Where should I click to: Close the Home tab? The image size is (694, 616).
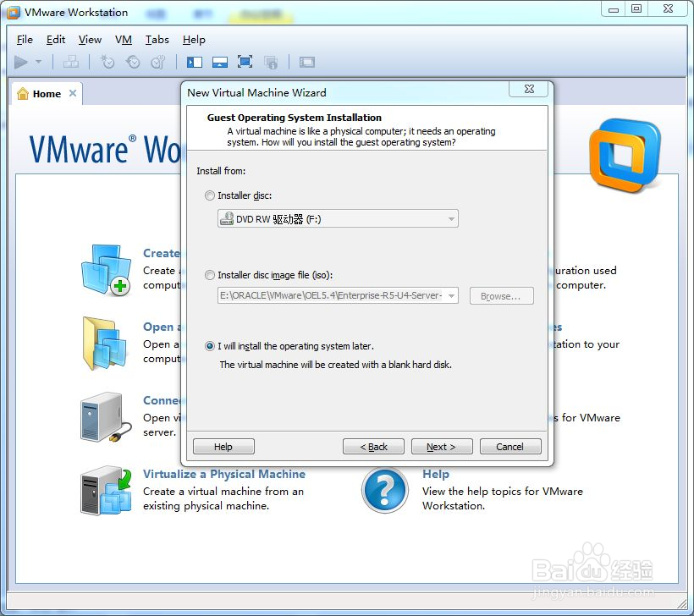tap(73, 93)
